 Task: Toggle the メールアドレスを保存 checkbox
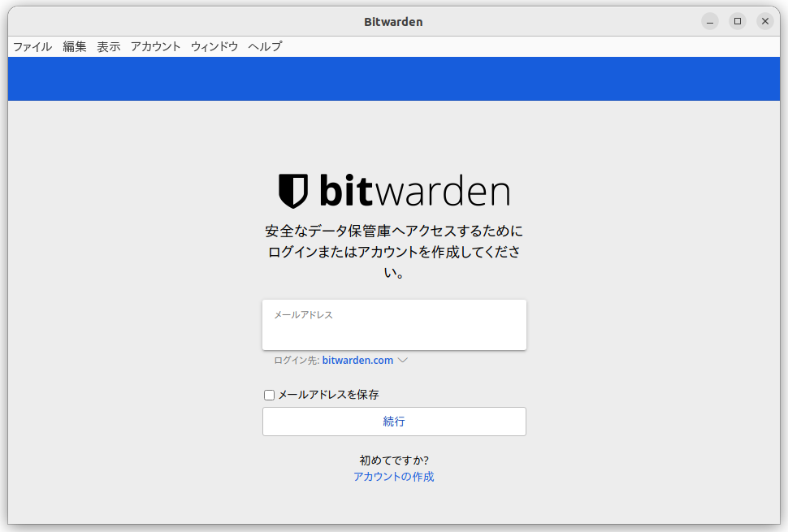[x=270, y=395]
